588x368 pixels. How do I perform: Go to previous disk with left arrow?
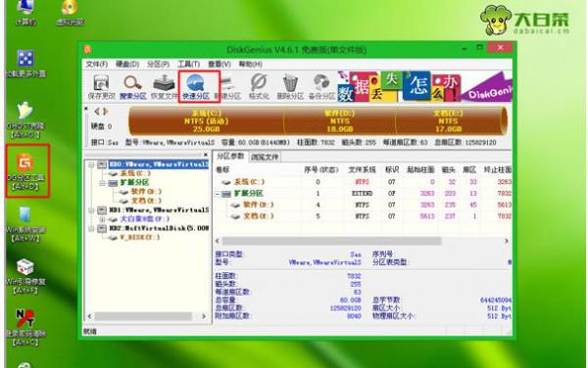(97, 112)
